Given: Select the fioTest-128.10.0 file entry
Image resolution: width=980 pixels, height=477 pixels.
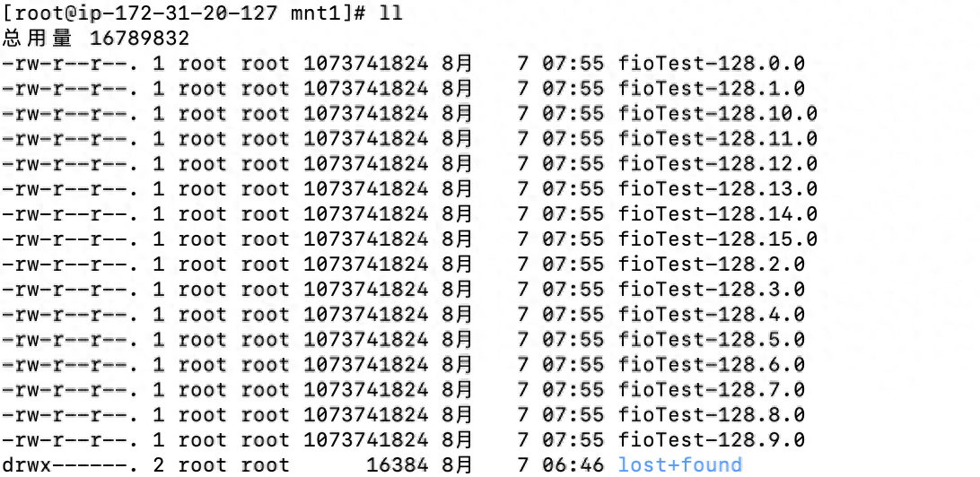Looking at the screenshot, I should [717, 114].
